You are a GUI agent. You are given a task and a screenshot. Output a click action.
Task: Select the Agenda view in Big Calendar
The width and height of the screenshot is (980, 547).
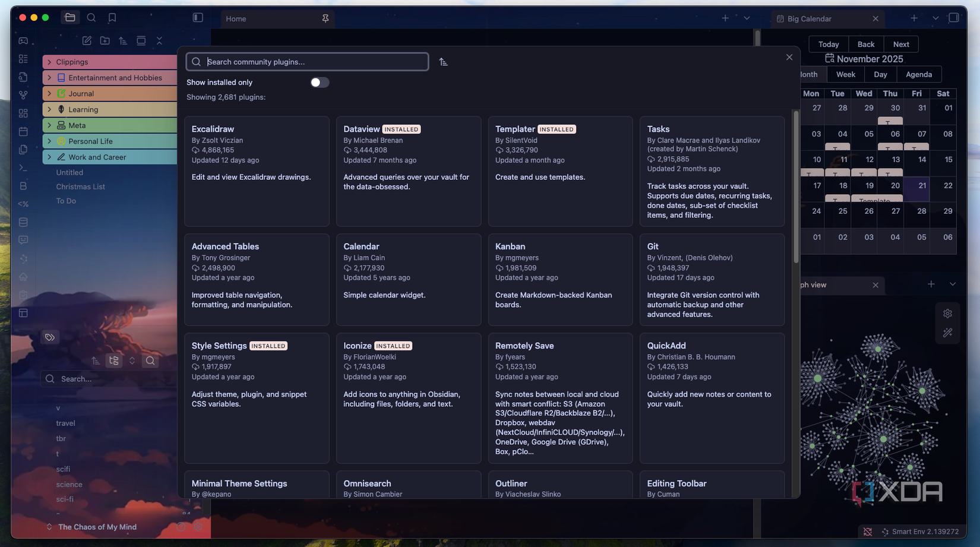(919, 74)
